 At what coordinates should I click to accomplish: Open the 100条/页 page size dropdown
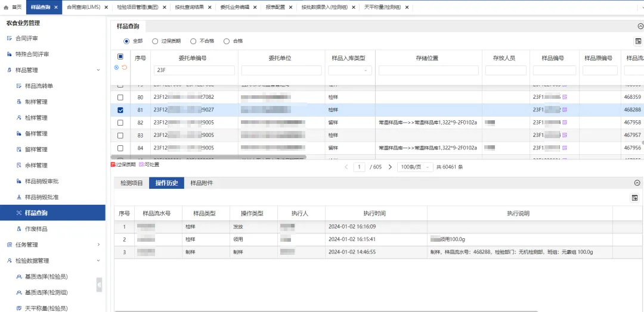pyautogui.click(x=415, y=167)
